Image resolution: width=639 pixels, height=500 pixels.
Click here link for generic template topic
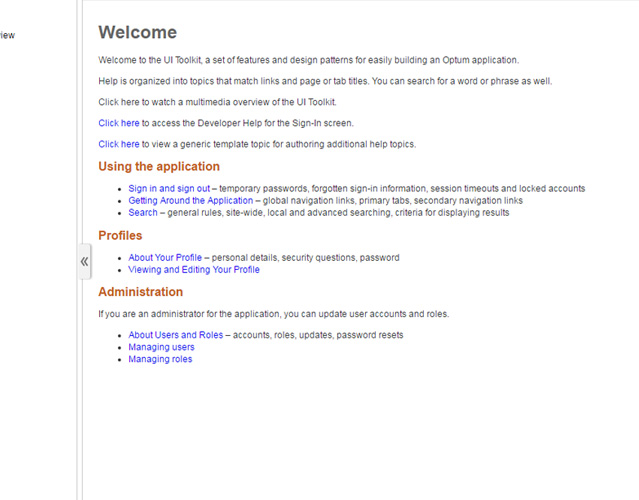(x=119, y=144)
